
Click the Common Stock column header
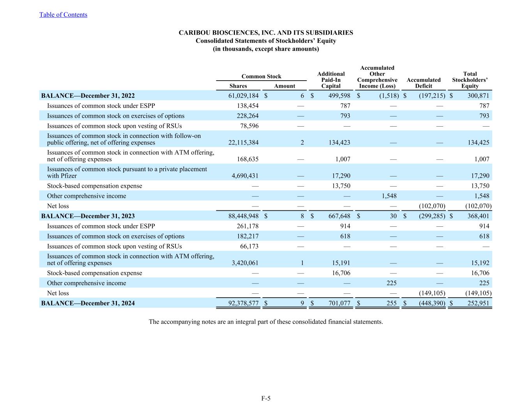coord(261,76)
